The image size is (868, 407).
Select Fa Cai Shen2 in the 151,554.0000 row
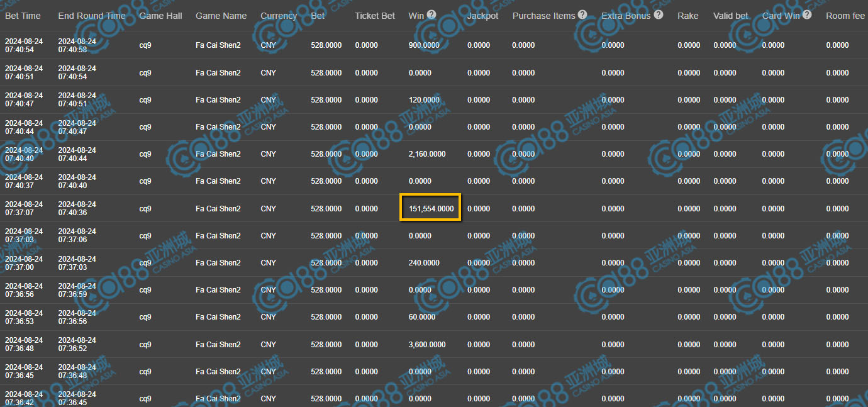pos(218,209)
